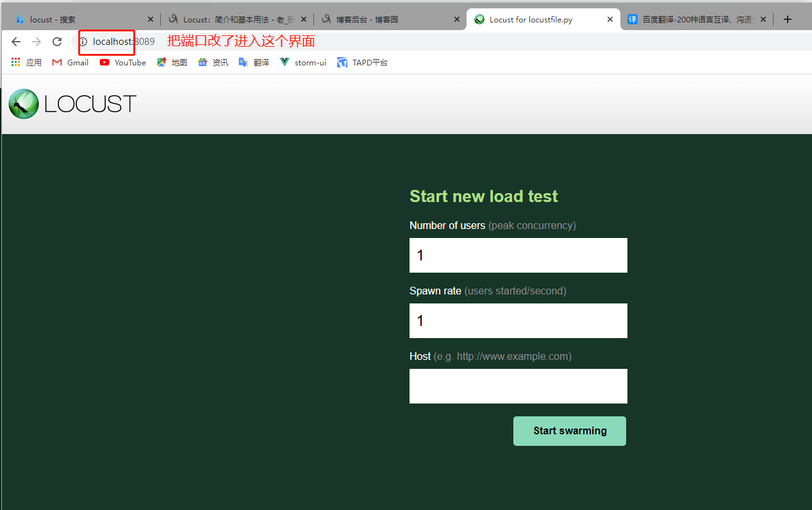This screenshot has height=510, width=812.
Task: Focus the Number of users field
Action: (518, 255)
